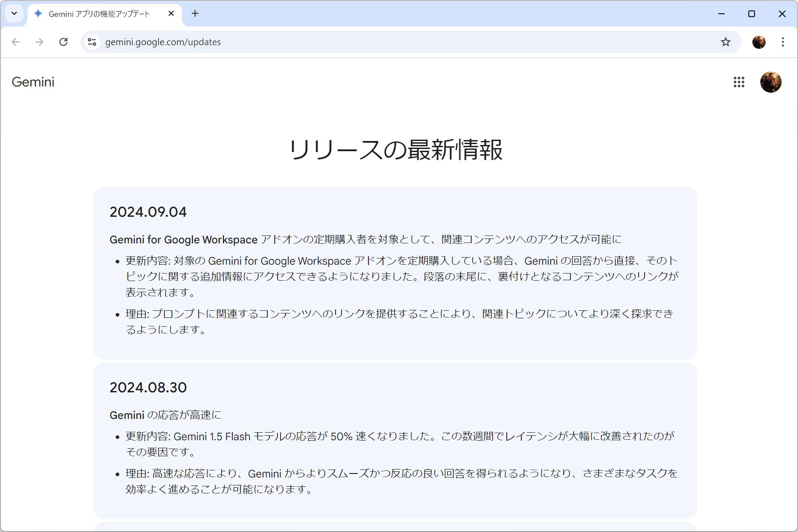The width and height of the screenshot is (798, 532).
Task: Go forward to next page
Action: (x=39, y=42)
